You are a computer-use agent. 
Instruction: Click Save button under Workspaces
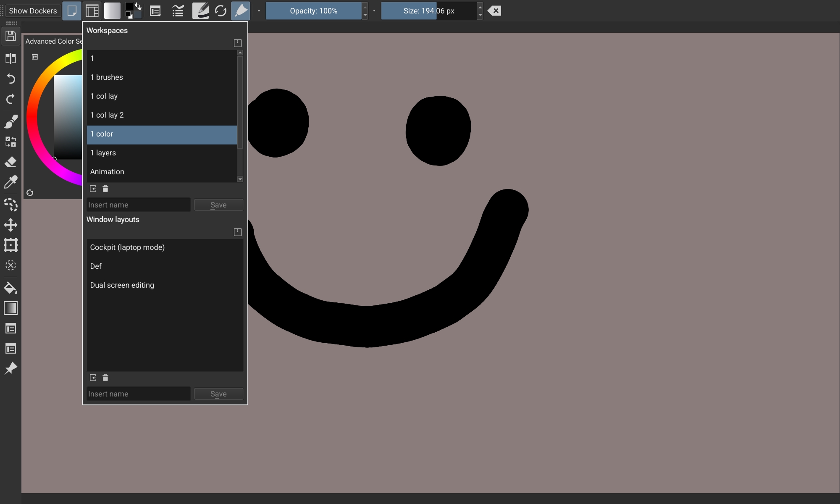tap(218, 205)
